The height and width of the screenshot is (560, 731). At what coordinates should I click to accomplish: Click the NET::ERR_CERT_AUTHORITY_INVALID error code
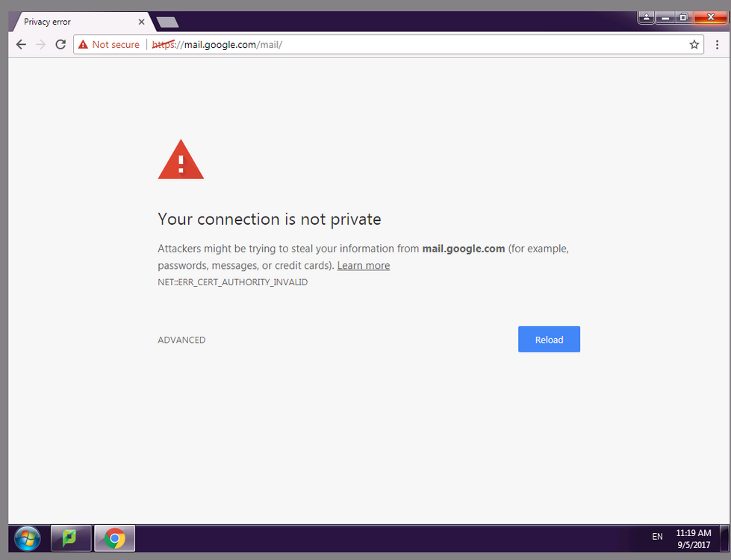233,282
